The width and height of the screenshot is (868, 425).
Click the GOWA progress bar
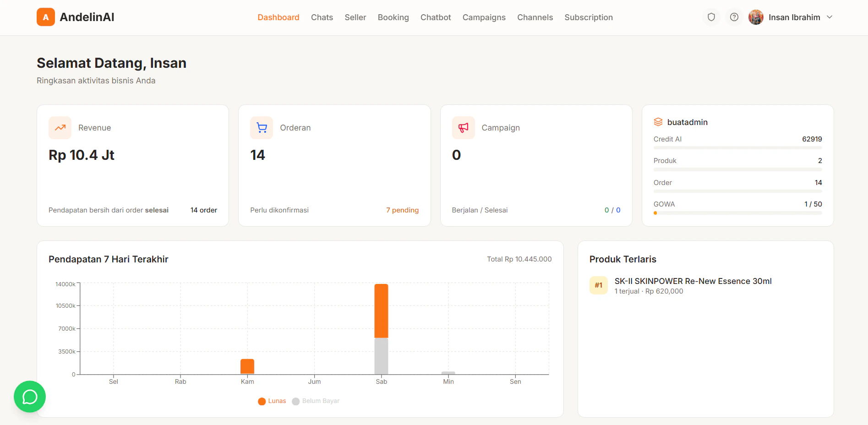coord(737,213)
